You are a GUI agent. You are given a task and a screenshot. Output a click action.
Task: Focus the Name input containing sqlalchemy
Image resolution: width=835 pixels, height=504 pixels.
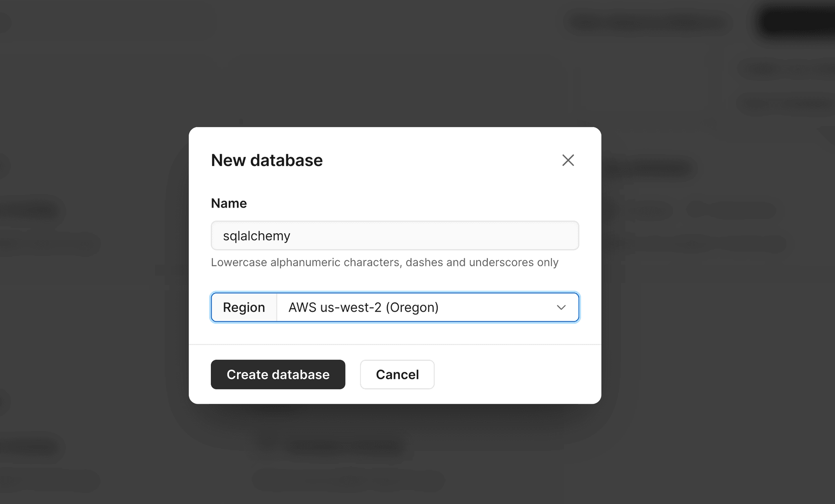click(395, 236)
